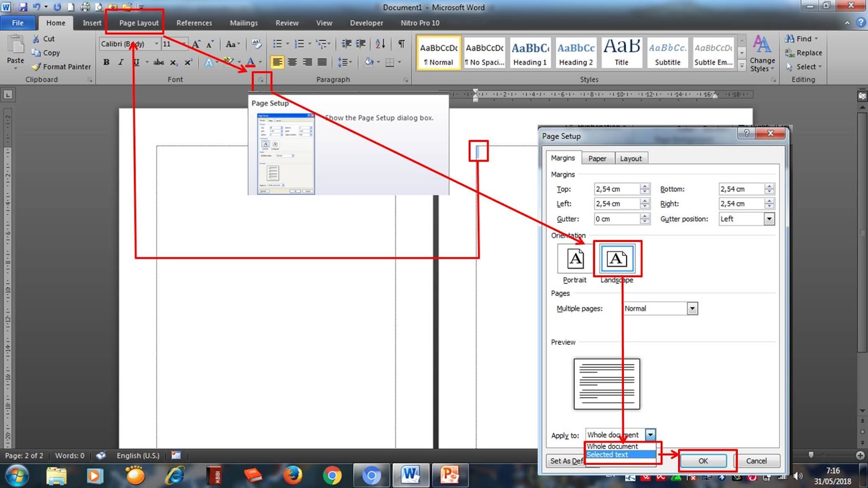Viewport: 868px width, 488px height.
Task: Open Word Help question mark
Action: pos(860,23)
